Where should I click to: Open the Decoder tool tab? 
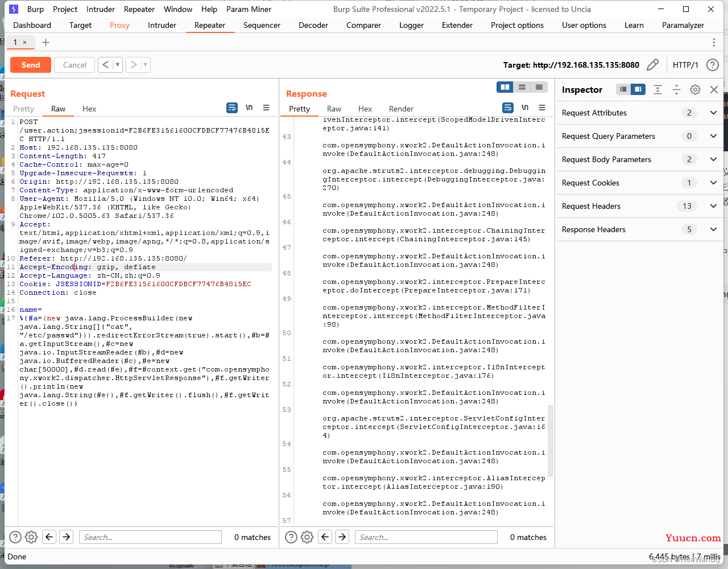pyautogui.click(x=313, y=25)
